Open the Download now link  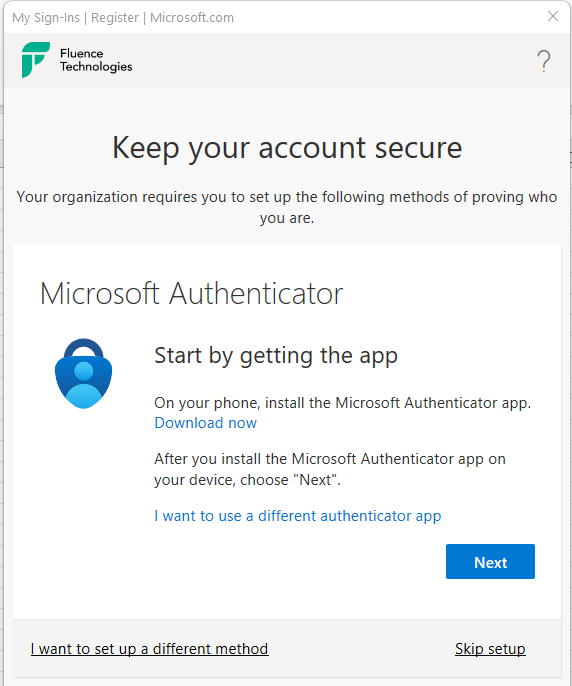point(206,423)
